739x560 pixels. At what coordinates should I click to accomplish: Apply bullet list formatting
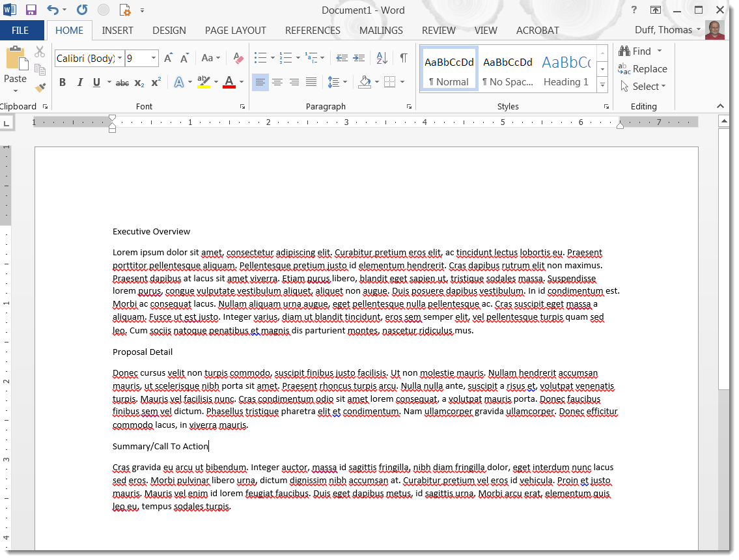(x=260, y=58)
